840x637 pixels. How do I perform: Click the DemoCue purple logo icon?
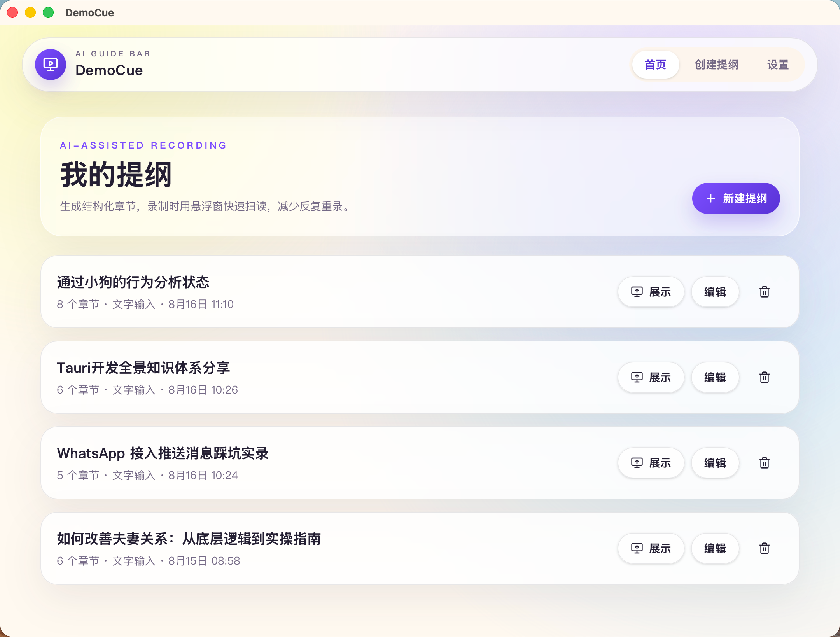click(x=51, y=65)
